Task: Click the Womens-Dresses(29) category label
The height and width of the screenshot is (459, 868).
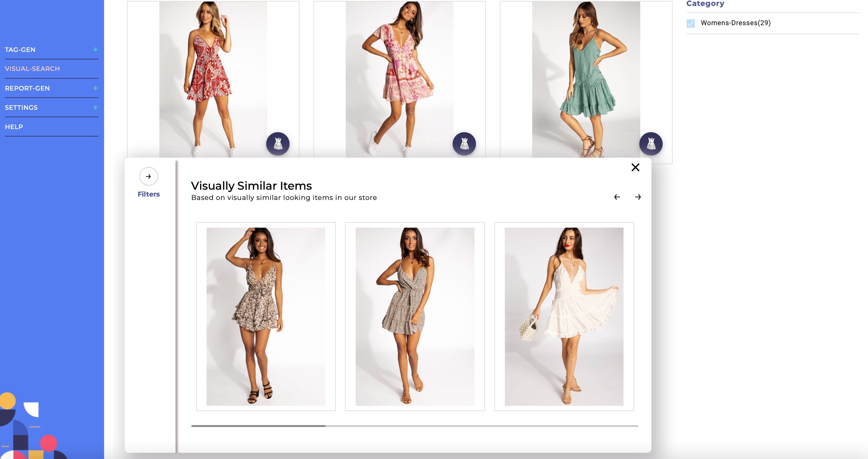Action: coord(736,23)
